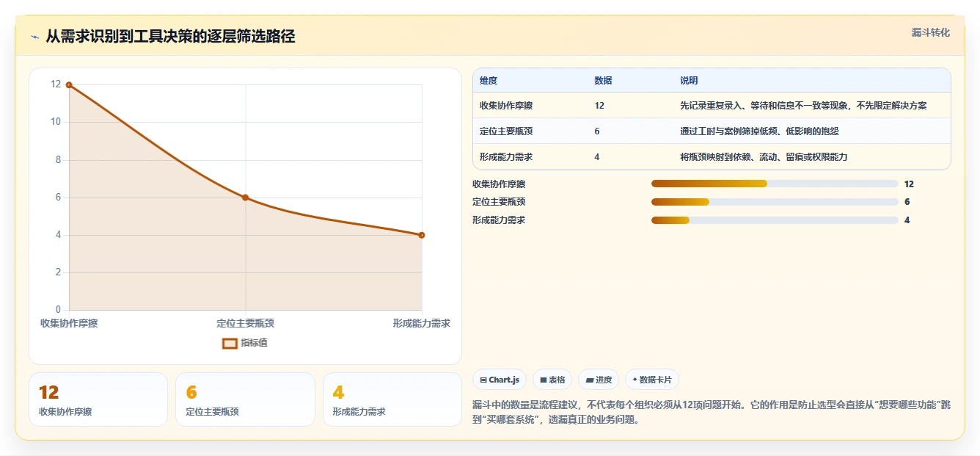Click the 收集协作摩擦 progress bar

[775, 184]
